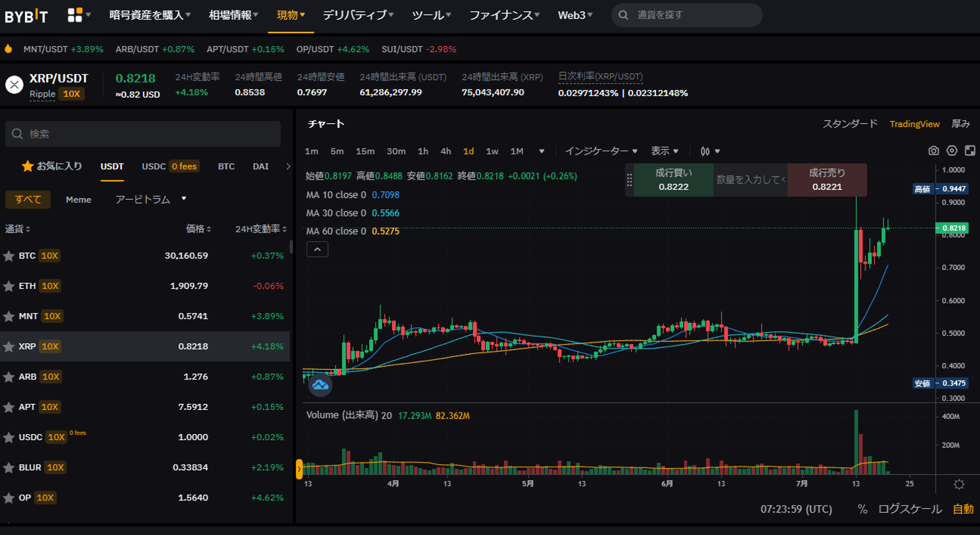Toggle percent scale button
The width and height of the screenshot is (980, 535).
point(862,509)
